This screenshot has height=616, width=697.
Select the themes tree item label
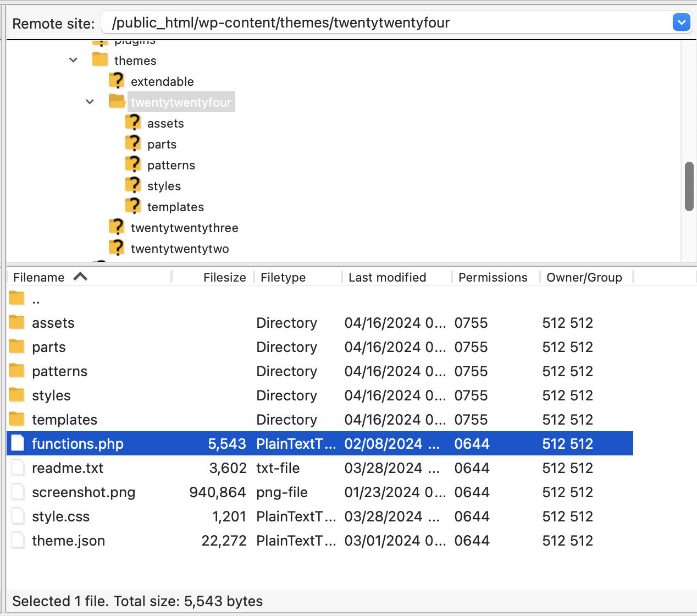[x=135, y=61]
